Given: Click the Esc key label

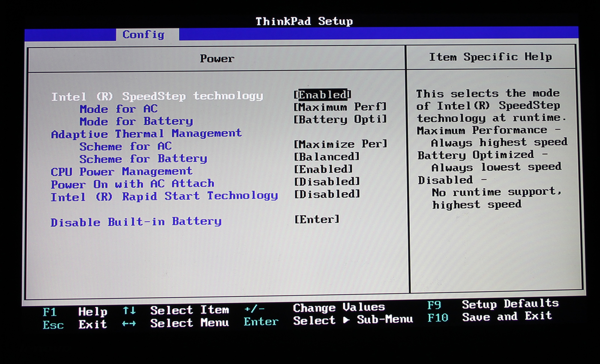Looking at the screenshot, I should point(54,325).
